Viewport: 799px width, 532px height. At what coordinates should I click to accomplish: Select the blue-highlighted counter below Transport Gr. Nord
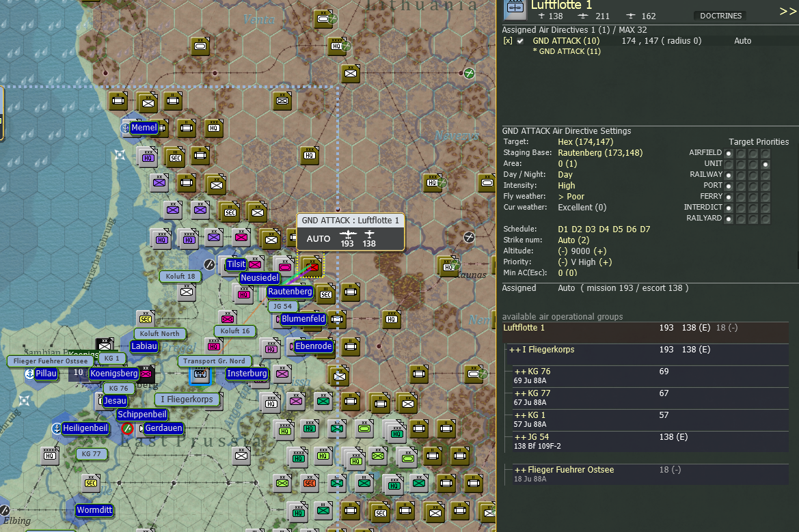point(200,375)
